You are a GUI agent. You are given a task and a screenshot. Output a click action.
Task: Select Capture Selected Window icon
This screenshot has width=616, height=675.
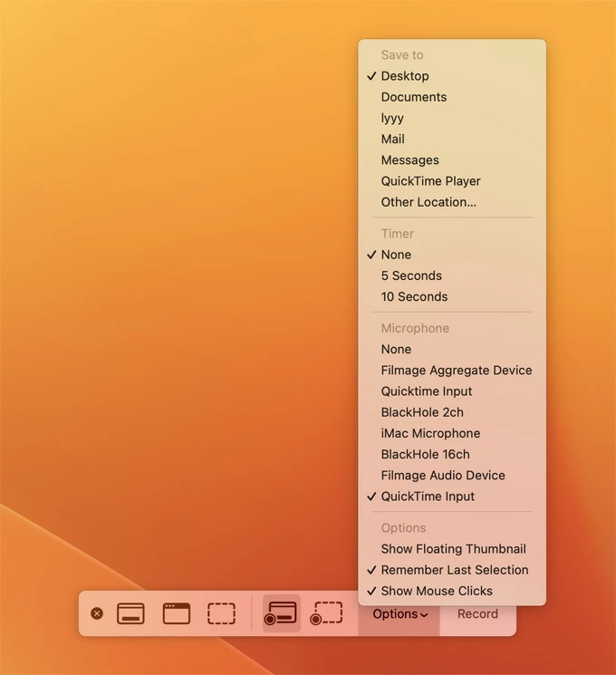point(177,613)
